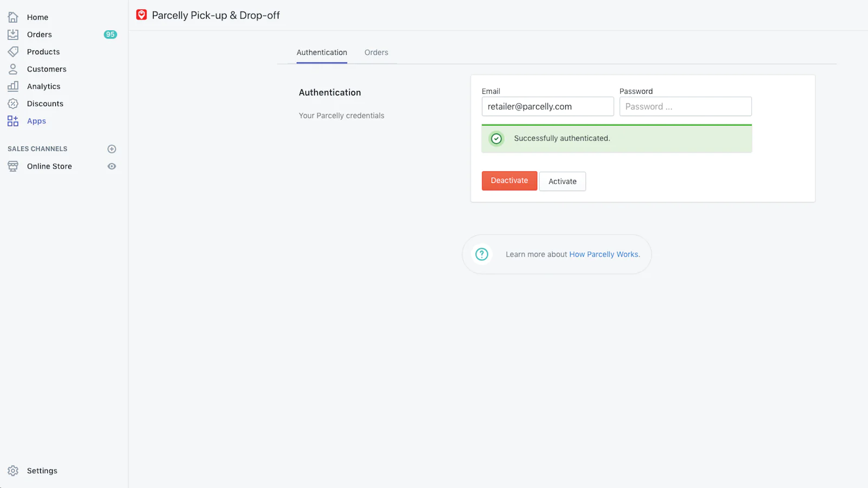Viewport: 868px width, 488px height.
Task: Open Analytics via bar chart icon
Action: coord(13,86)
